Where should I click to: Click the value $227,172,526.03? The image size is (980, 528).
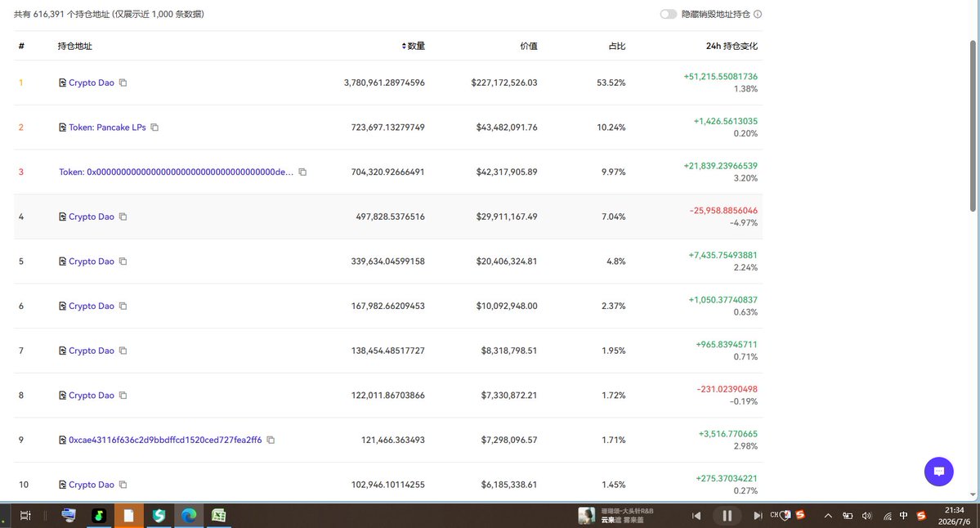click(x=504, y=83)
